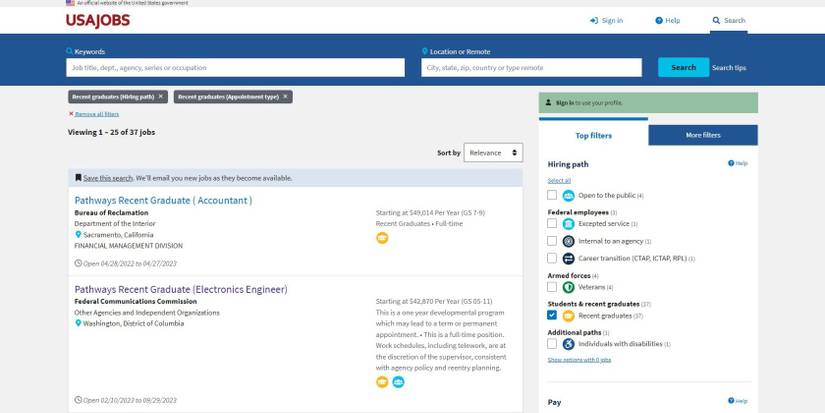Click the Help question mark icon in header
This screenshot has width=825, height=413.
coord(659,21)
